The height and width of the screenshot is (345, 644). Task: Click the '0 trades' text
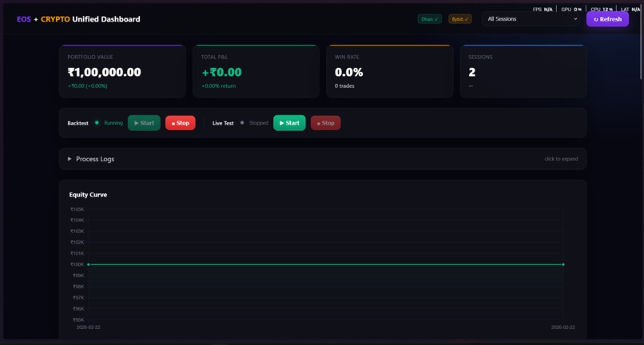(x=344, y=85)
